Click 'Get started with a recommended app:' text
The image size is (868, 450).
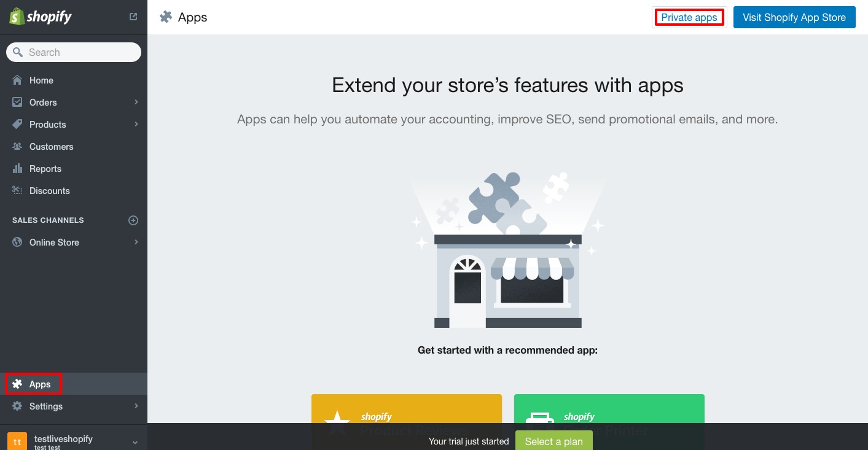pos(507,351)
